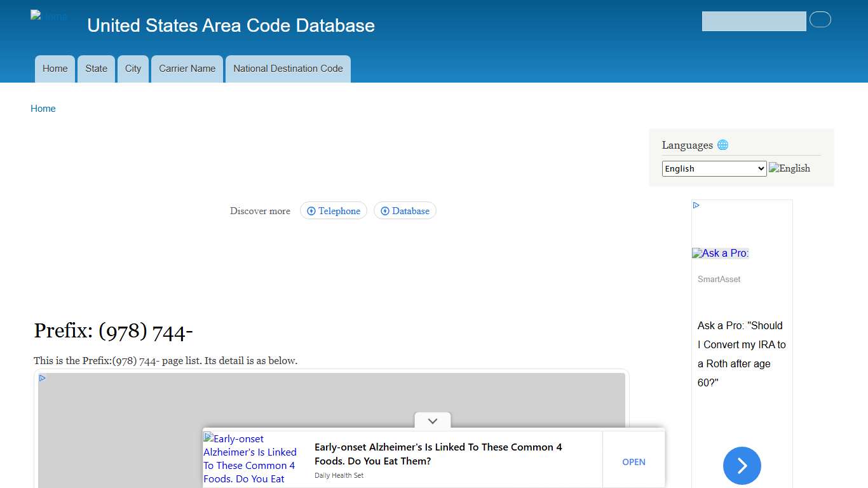The height and width of the screenshot is (488, 868).
Task: Click the blue next-arrow circle in sidebar ad
Action: coord(742,466)
